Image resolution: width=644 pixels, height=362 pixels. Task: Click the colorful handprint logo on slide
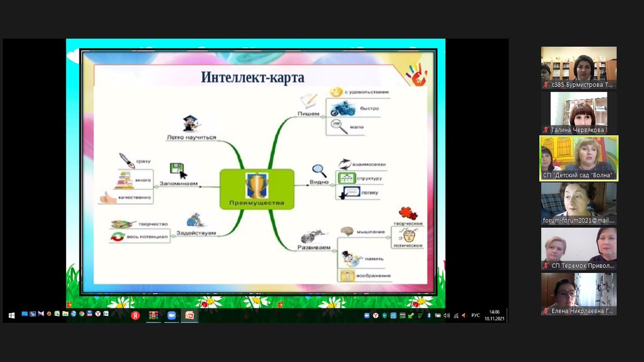point(417,75)
